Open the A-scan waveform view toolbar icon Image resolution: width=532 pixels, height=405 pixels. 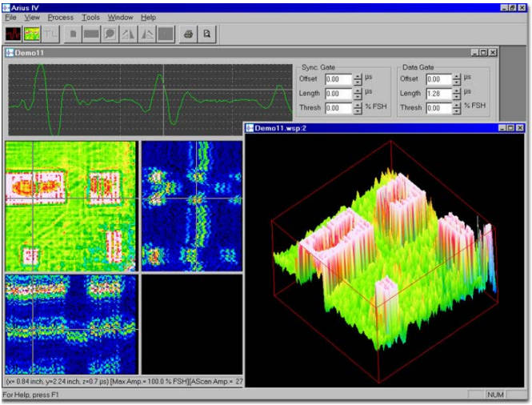click(x=14, y=34)
